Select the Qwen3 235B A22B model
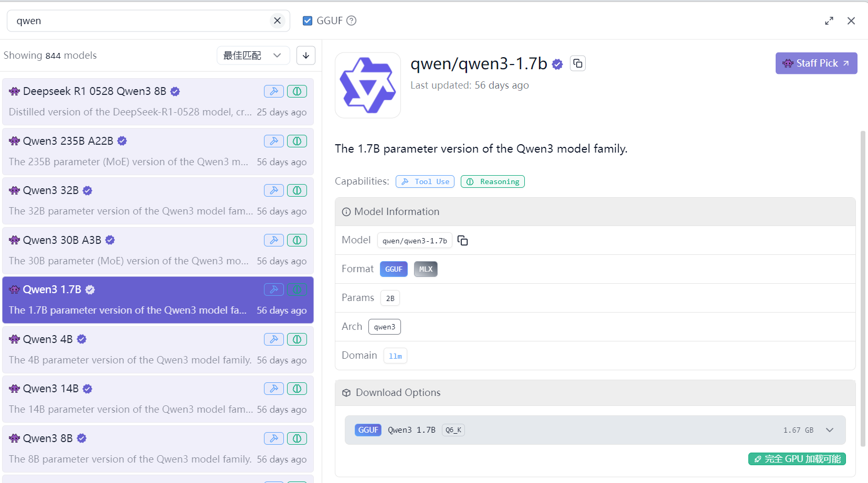This screenshot has width=868, height=483. click(158, 152)
